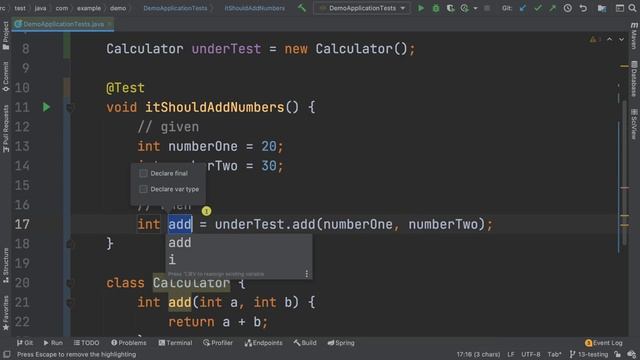The width and height of the screenshot is (640, 360).
Task: Toggle tool window quick access icon
Action: pos(7,354)
